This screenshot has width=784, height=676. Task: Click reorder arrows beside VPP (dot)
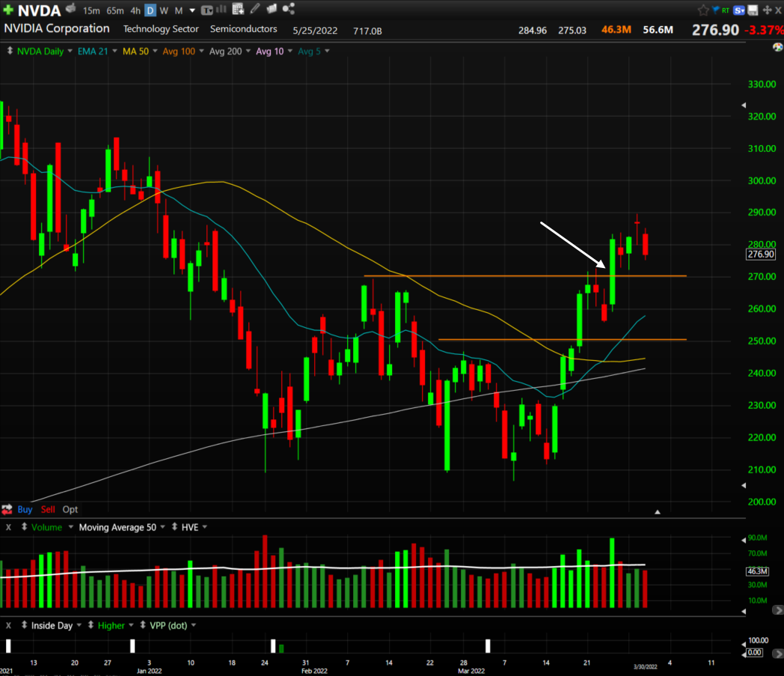tap(143, 625)
